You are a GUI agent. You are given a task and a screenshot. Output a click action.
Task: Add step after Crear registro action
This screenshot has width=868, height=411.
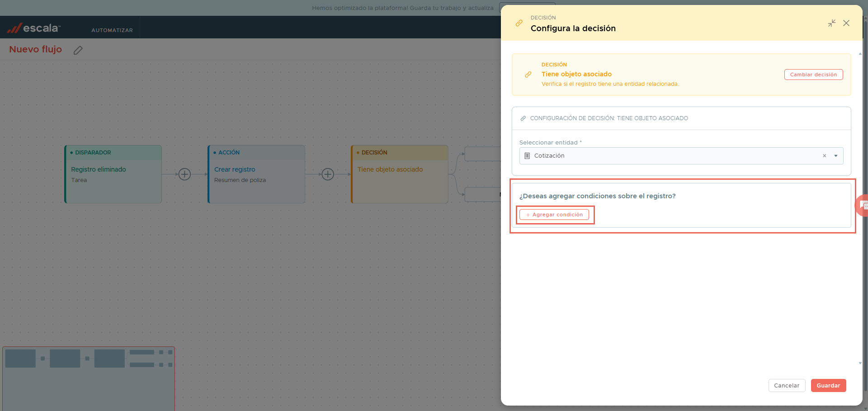328,174
